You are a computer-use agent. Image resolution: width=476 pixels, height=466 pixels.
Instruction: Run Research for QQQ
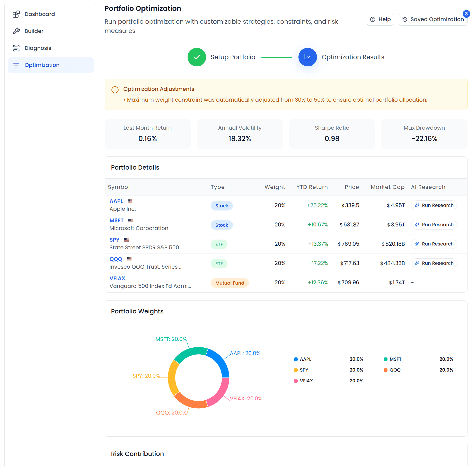pos(434,263)
